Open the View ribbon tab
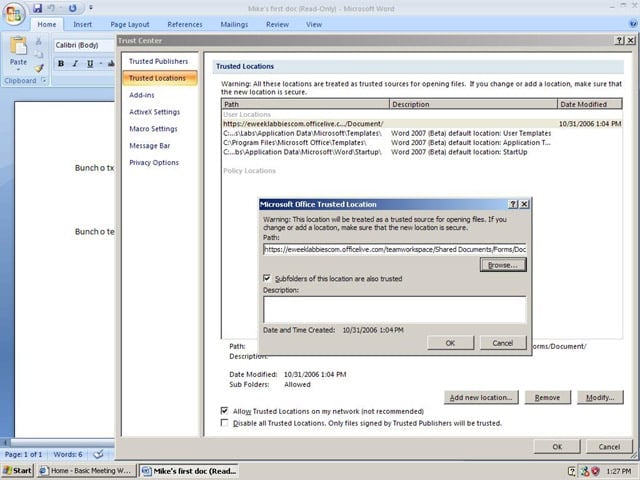640x480 pixels. (314, 24)
